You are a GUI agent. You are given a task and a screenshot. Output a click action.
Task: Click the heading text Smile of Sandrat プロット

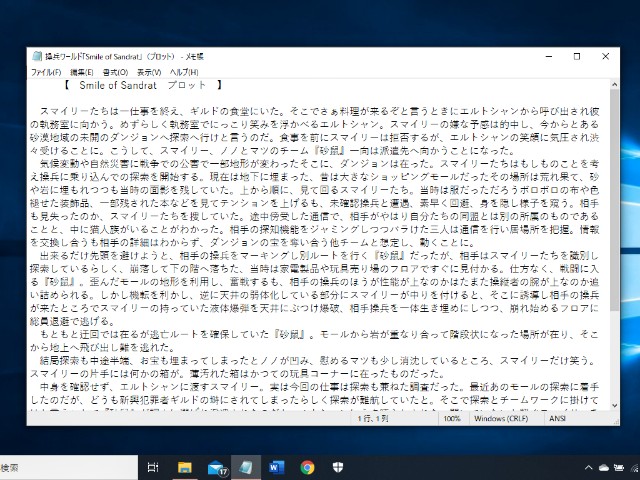click(x=142, y=85)
